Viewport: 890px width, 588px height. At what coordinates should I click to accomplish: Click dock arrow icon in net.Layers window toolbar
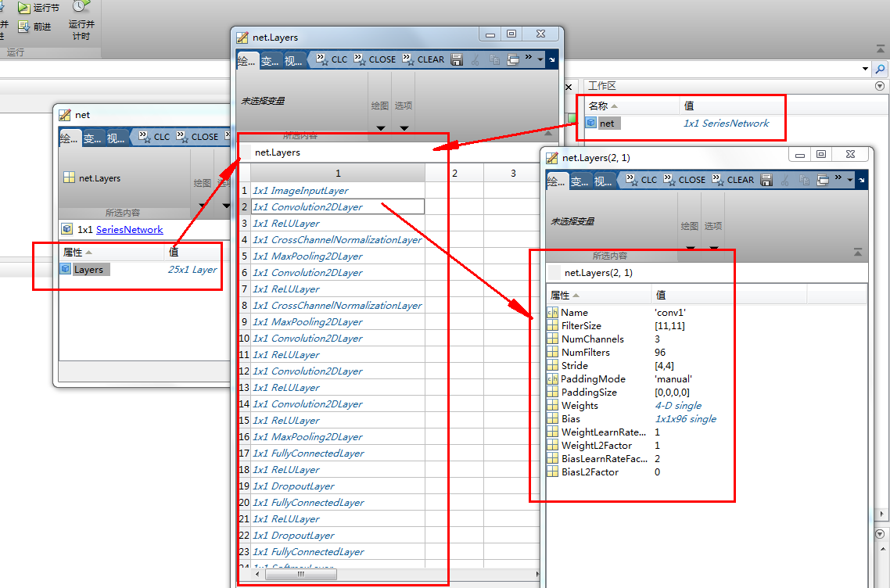pyautogui.click(x=551, y=59)
